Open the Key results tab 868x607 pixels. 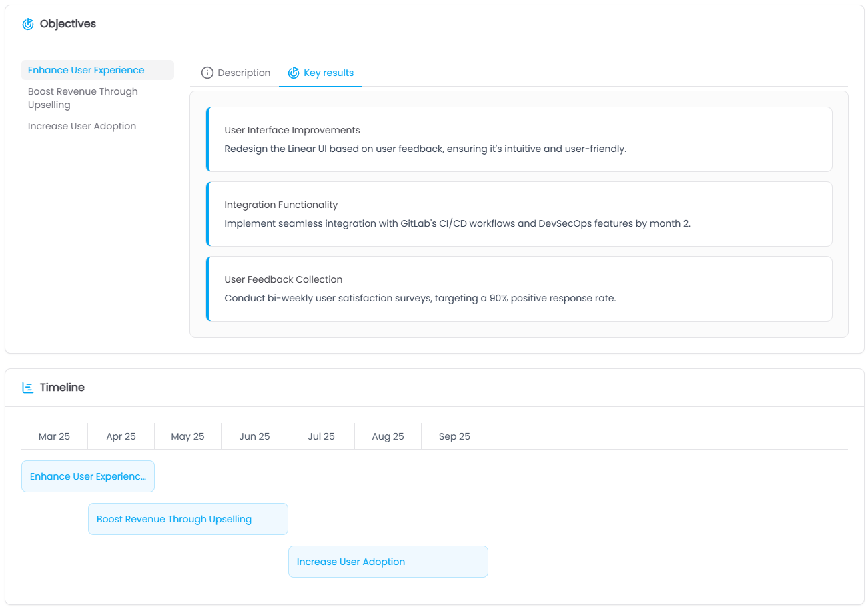pyautogui.click(x=321, y=73)
